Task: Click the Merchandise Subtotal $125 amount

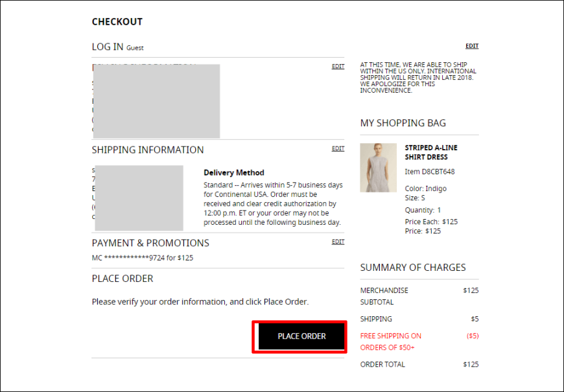Action: click(x=471, y=290)
